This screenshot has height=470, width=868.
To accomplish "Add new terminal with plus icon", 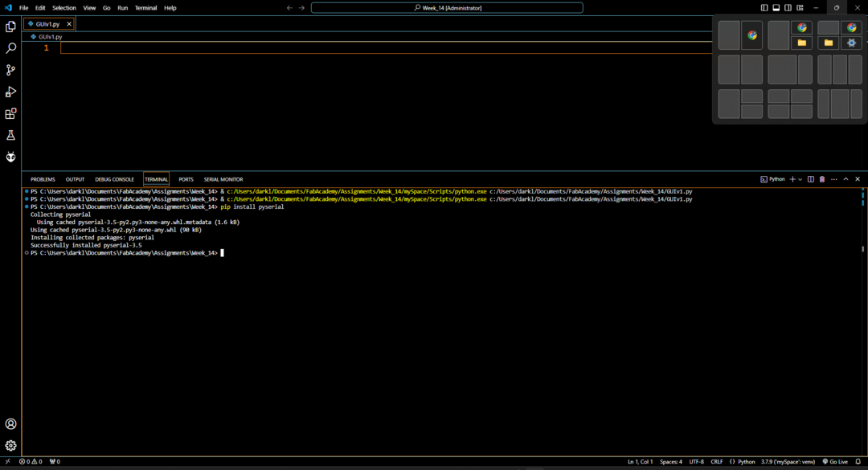I will (792, 179).
